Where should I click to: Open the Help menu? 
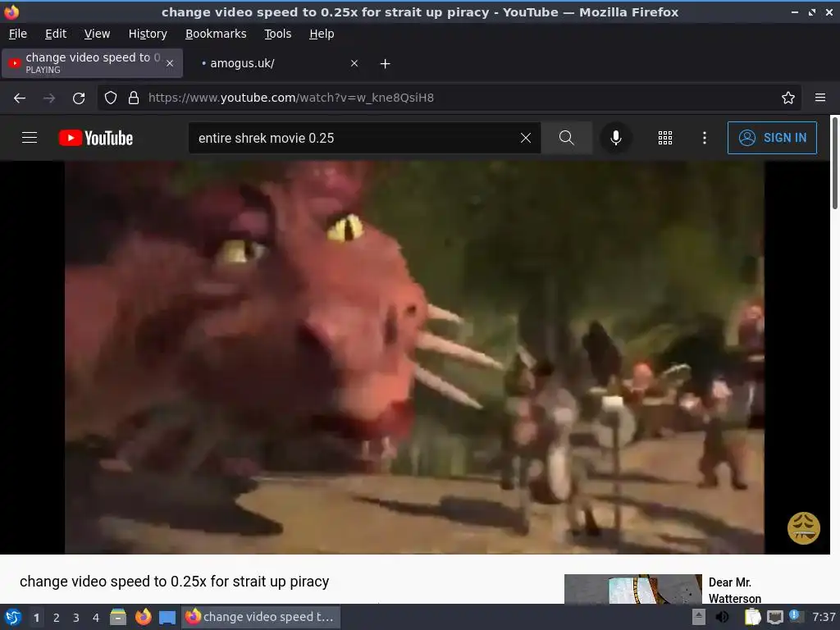(322, 34)
